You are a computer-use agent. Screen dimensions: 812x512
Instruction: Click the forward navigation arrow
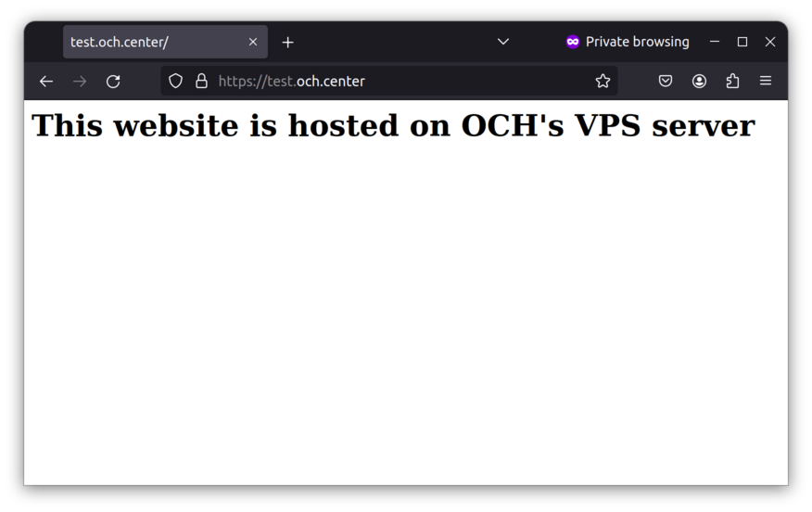[x=80, y=82]
